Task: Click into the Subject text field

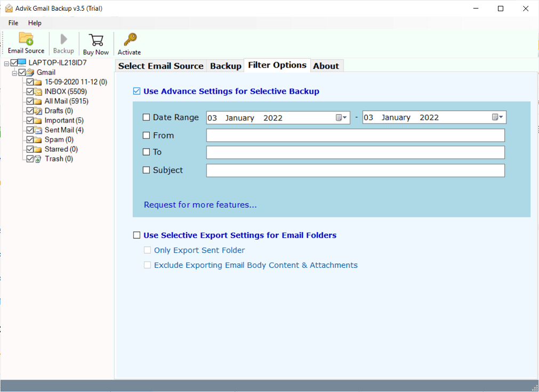Action: (x=356, y=170)
